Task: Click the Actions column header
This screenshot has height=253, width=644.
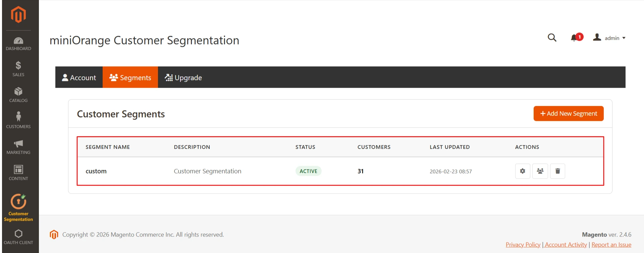Action: [x=527, y=147]
